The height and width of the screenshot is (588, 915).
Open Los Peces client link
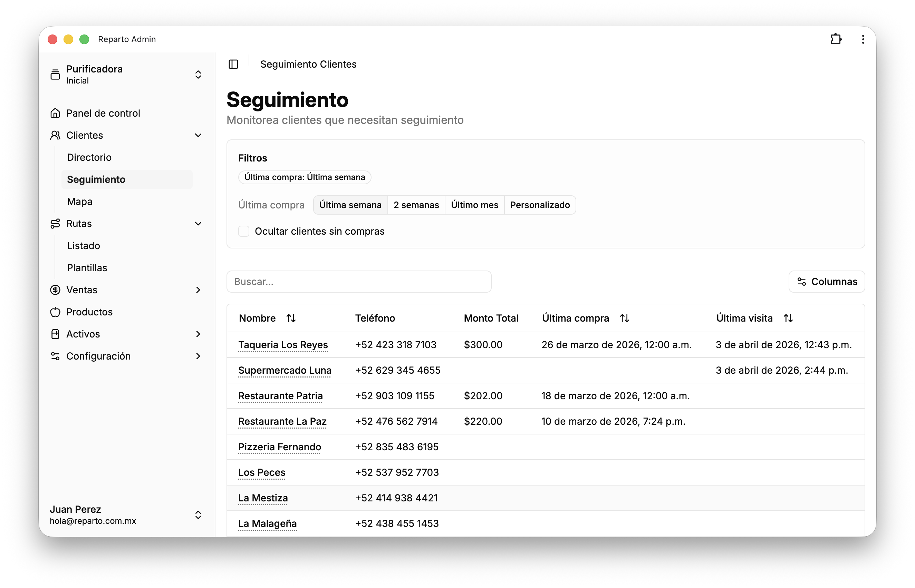pos(262,473)
